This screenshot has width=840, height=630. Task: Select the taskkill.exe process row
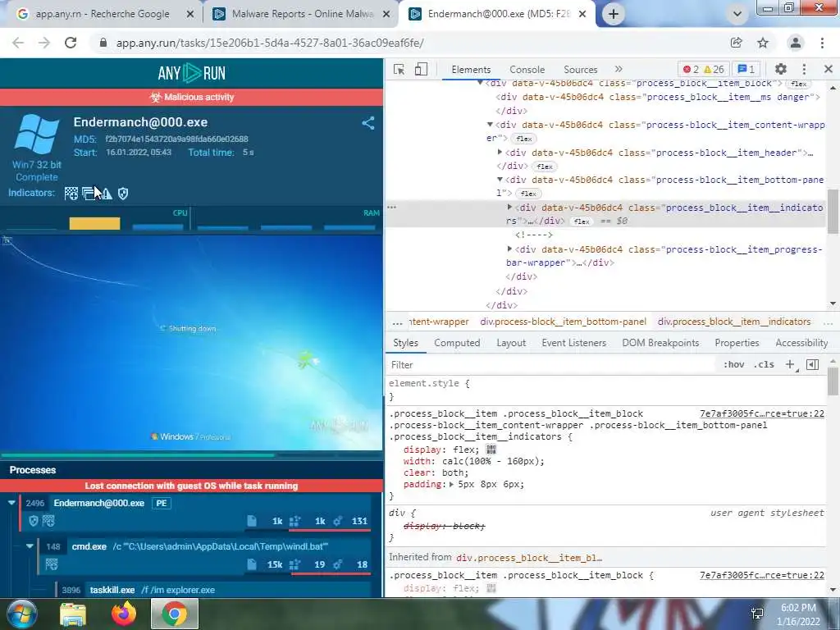click(213, 590)
